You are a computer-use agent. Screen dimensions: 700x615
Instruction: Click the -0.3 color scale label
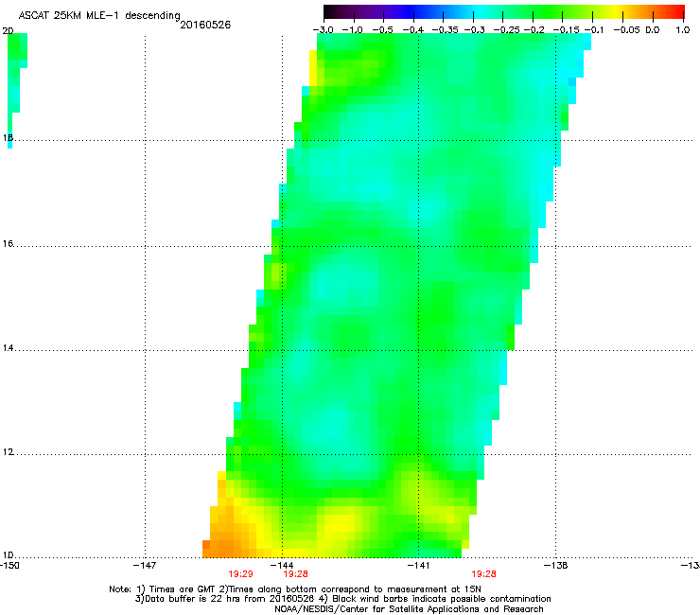[475, 30]
